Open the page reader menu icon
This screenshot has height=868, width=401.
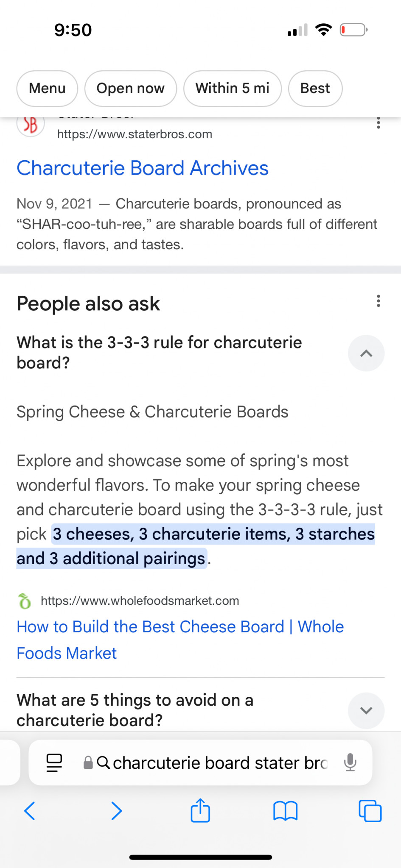[x=54, y=762]
